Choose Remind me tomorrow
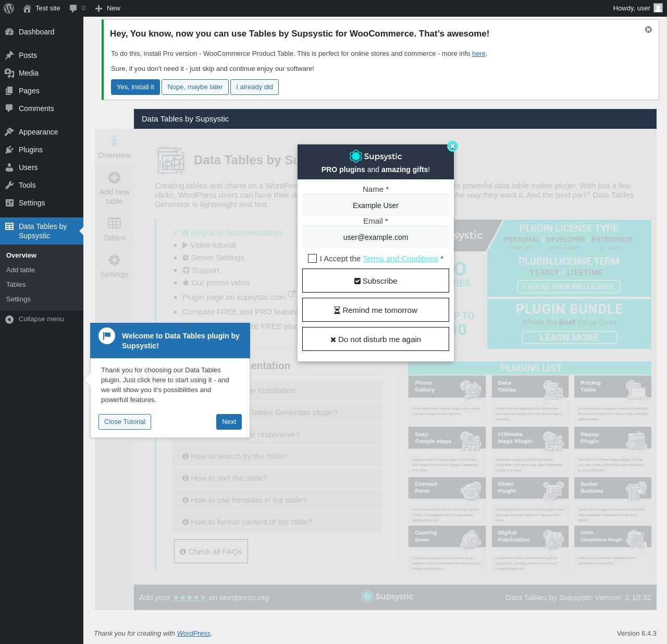 click(376, 310)
